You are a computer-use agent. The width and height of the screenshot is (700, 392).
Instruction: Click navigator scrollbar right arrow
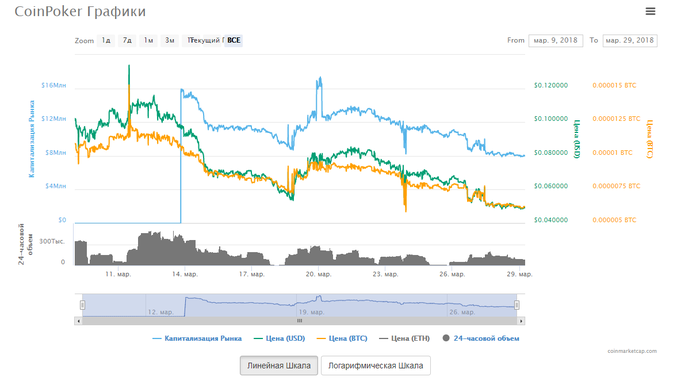521,321
